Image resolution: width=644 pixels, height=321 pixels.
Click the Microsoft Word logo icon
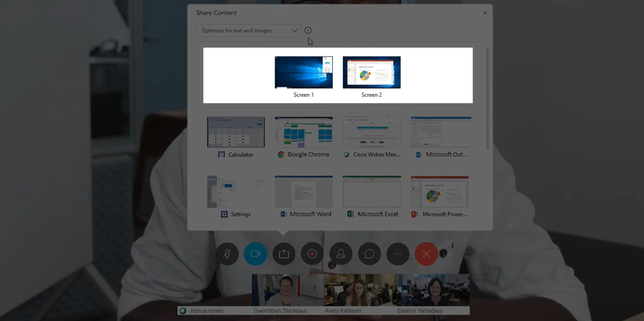click(x=283, y=214)
